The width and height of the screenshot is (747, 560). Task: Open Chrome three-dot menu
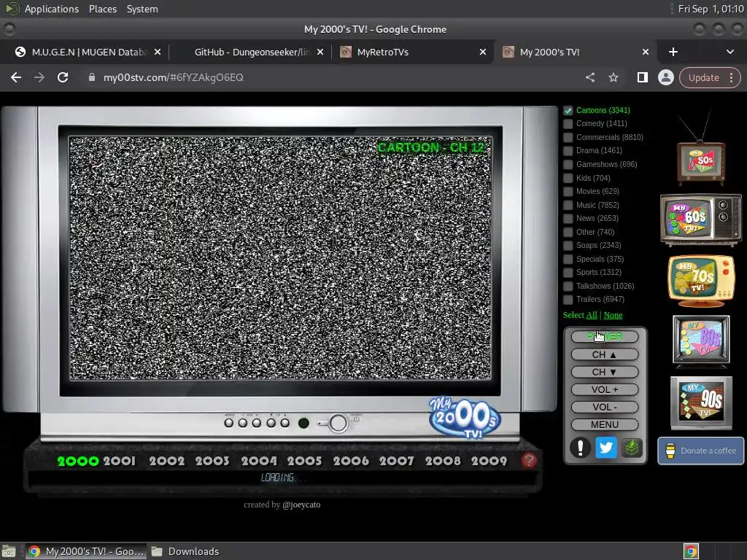click(x=731, y=77)
